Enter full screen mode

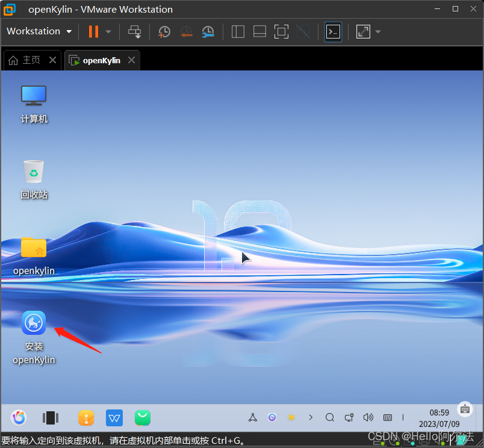(281, 32)
